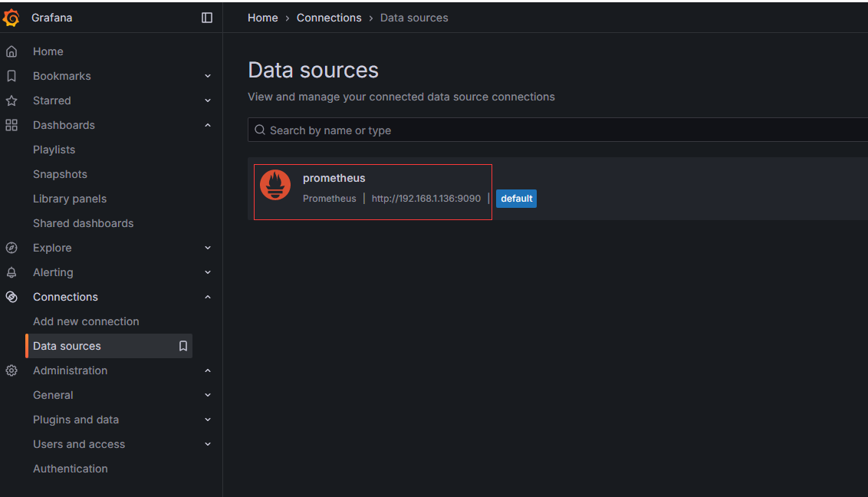This screenshot has height=497, width=868.
Task: Expand the Users and access submenu
Action: (x=208, y=444)
